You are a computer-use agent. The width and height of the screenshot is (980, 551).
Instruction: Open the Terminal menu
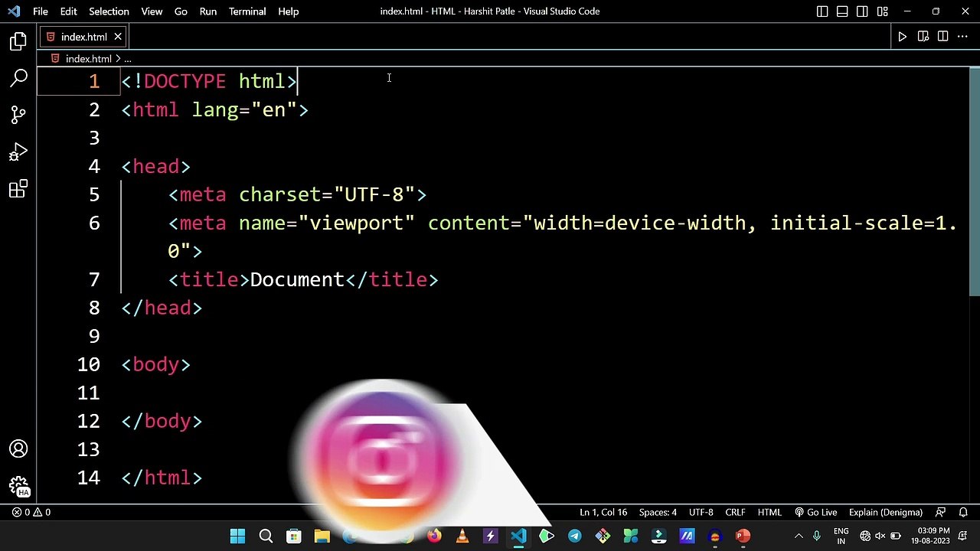click(247, 11)
